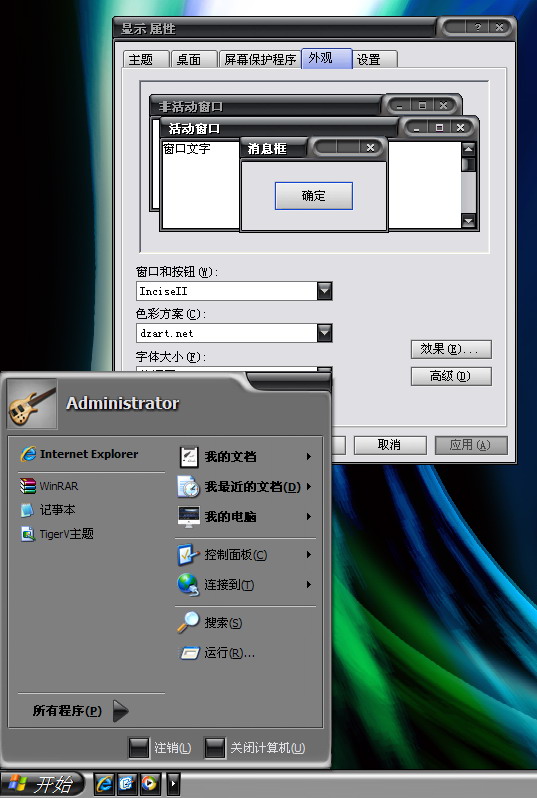Open Internet Explorer from Start menu
Viewport: 537px width, 798px height.
coord(79,453)
